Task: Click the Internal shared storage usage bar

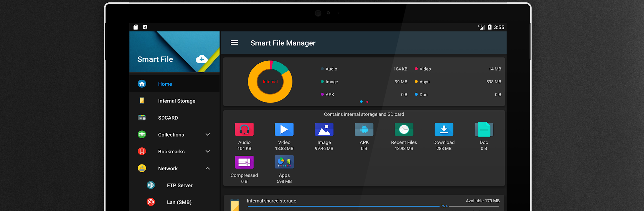Action: (373, 206)
